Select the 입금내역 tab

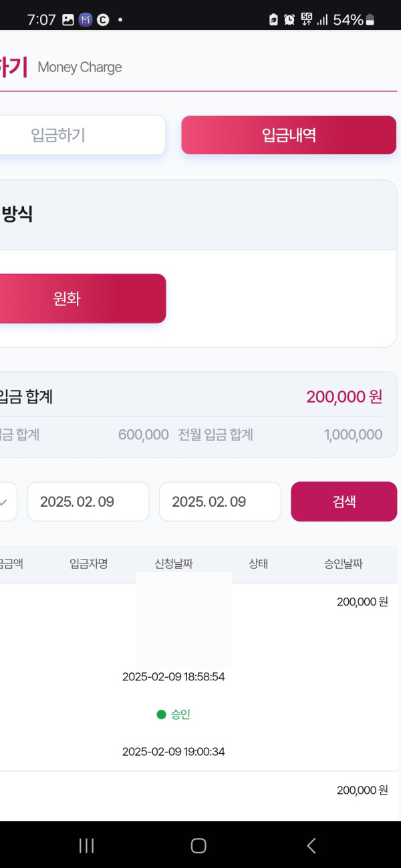289,136
